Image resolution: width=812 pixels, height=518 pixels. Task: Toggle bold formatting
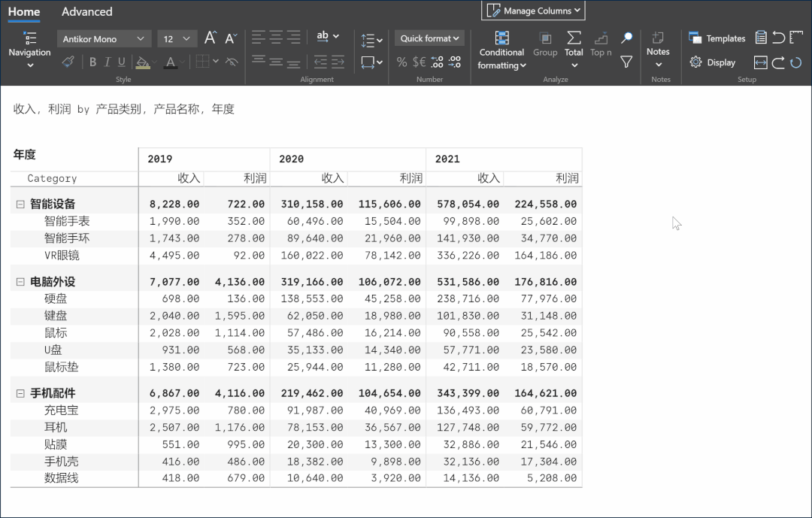[92, 62]
